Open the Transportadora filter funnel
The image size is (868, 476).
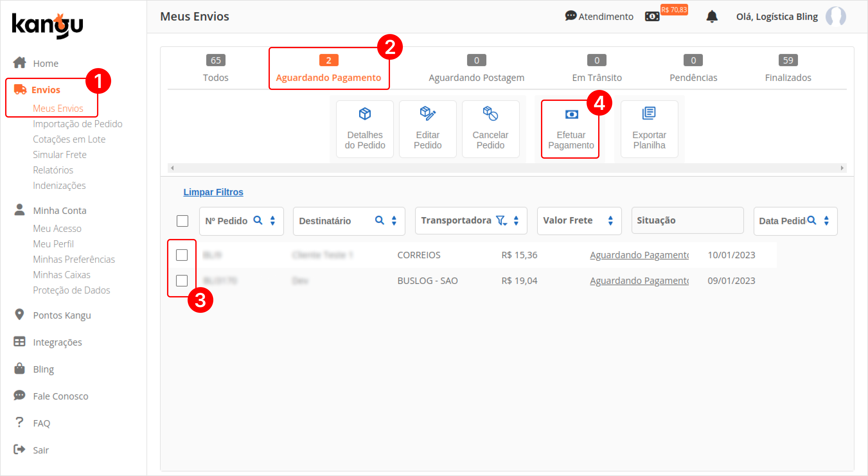tap(501, 221)
